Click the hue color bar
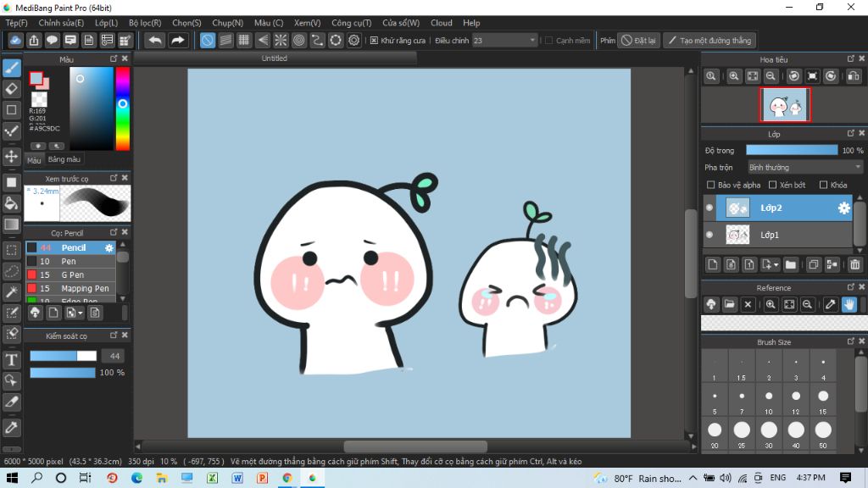 point(122,108)
